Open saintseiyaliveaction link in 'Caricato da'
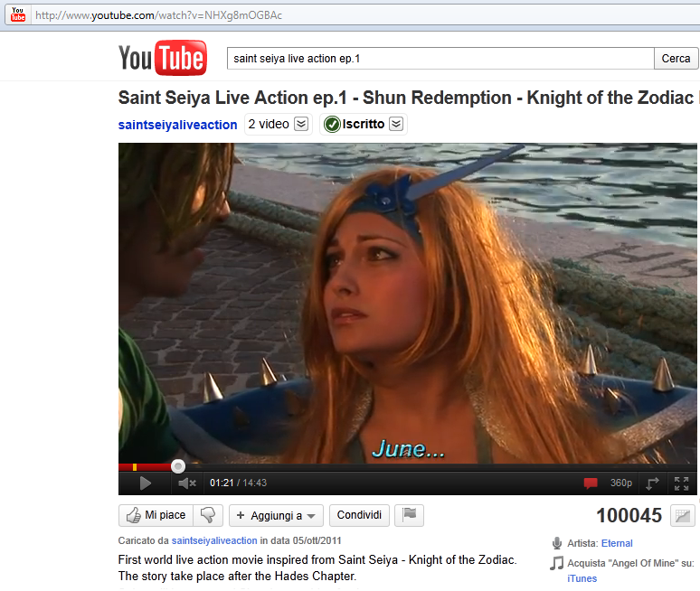This screenshot has width=700, height=591. [x=214, y=540]
